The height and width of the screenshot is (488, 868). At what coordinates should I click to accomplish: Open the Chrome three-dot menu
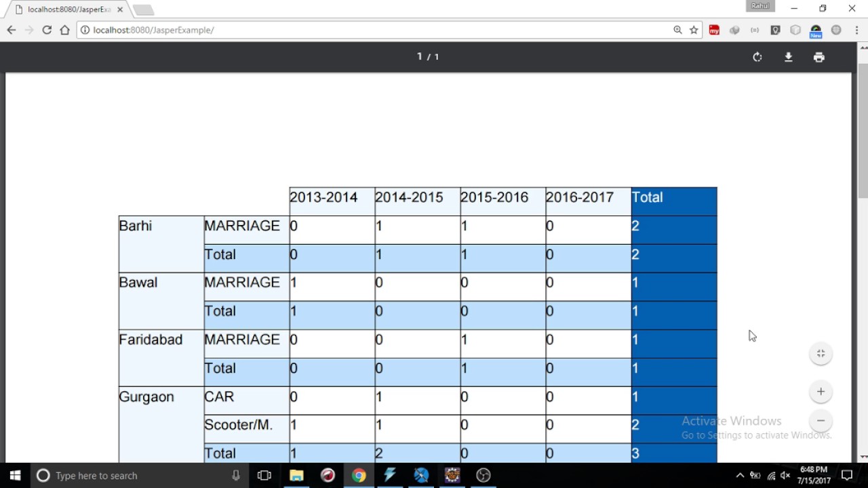click(857, 30)
